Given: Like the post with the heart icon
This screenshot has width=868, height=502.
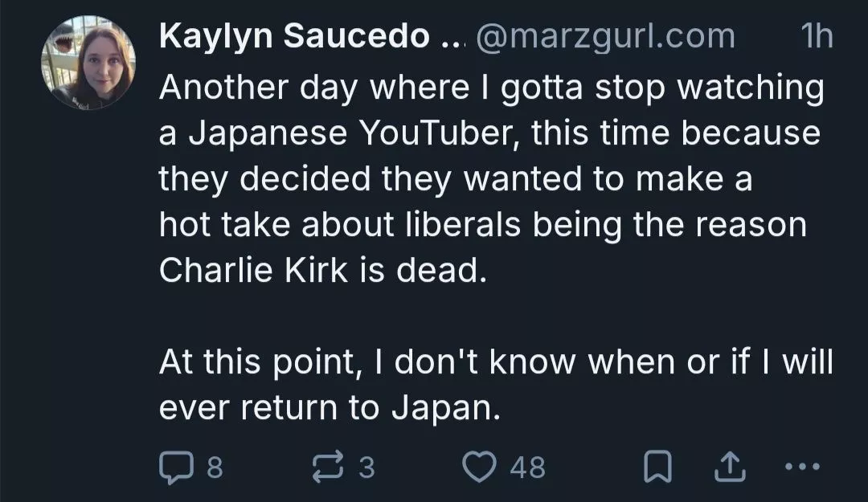Looking at the screenshot, I should [x=479, y=467].
